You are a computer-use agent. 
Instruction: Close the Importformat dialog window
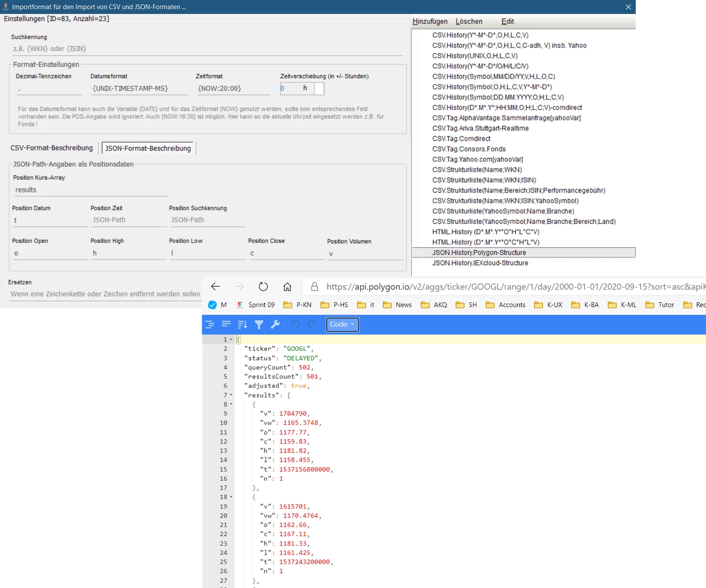628,7
